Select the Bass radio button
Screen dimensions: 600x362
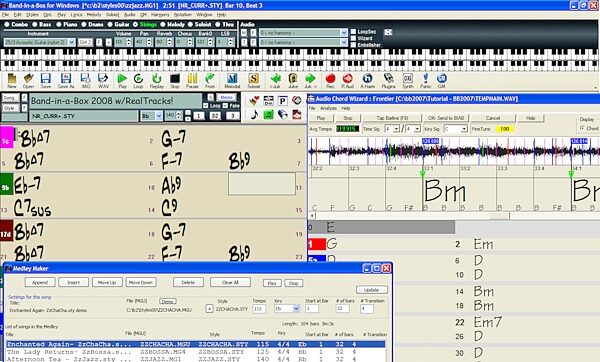35,24
